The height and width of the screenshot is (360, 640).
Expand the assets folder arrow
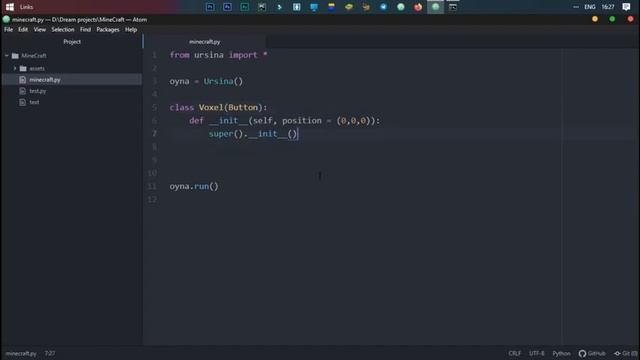tap(15, 69)
